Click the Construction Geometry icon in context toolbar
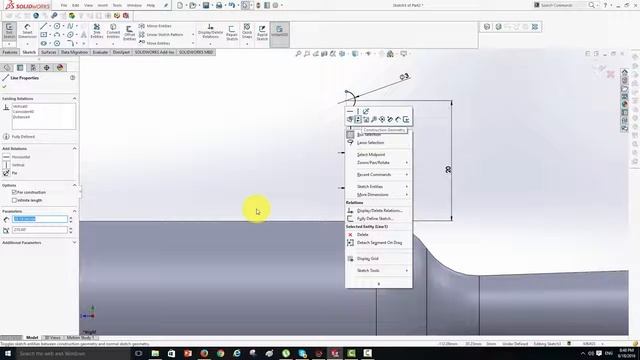 coord(358,119)
